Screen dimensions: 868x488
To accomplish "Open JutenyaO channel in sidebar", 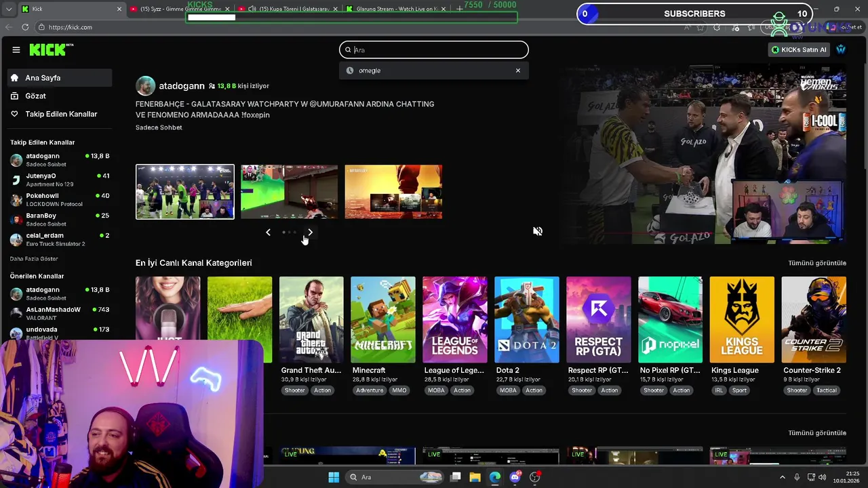I will click(60, 180).
